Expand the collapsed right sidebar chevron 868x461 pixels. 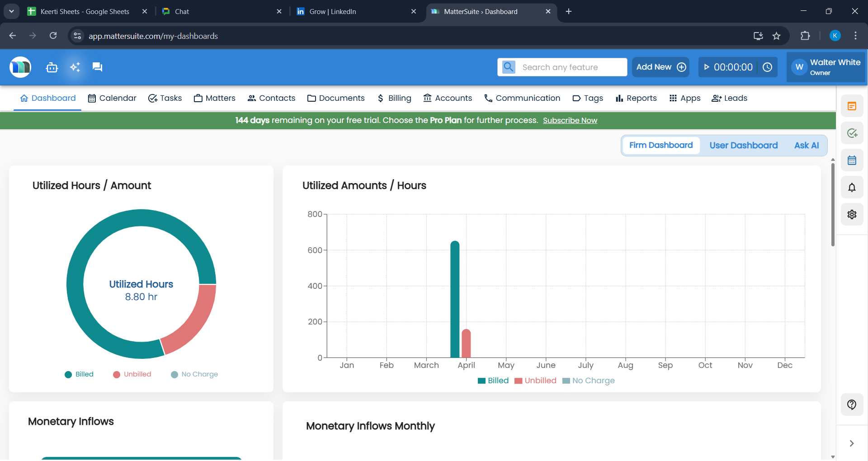852,443
